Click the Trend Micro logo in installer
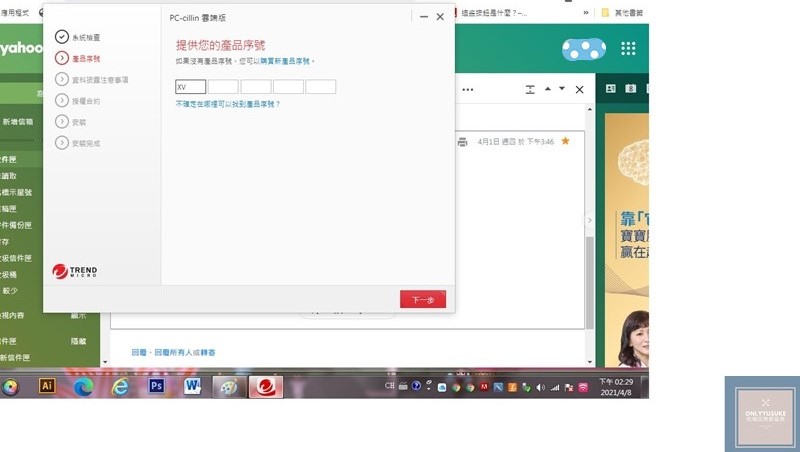Screen dimensions: 800x452 [x=74, y=271]
